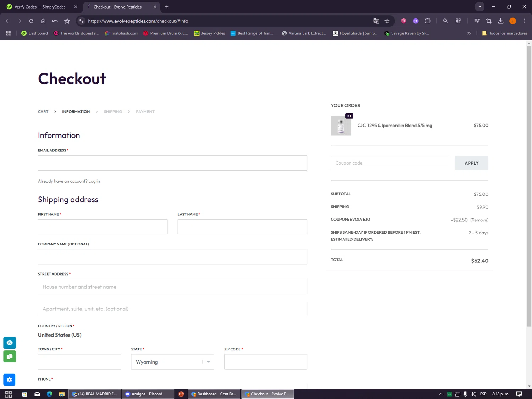Image resolution: width=532 pixels, height=399 pixels.
Task: Click the House number and street name field
Action: click(x=172, y=287)
